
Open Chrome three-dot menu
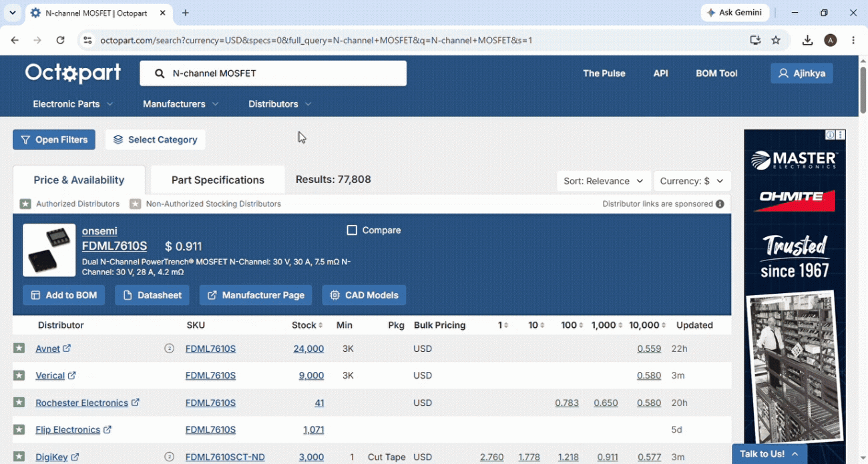tap(853, 40)
